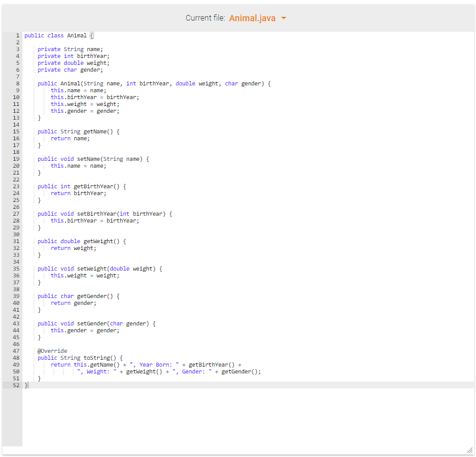
Task: Click 'this.gender = gender;' on line 44
Action: pos(85,330)
